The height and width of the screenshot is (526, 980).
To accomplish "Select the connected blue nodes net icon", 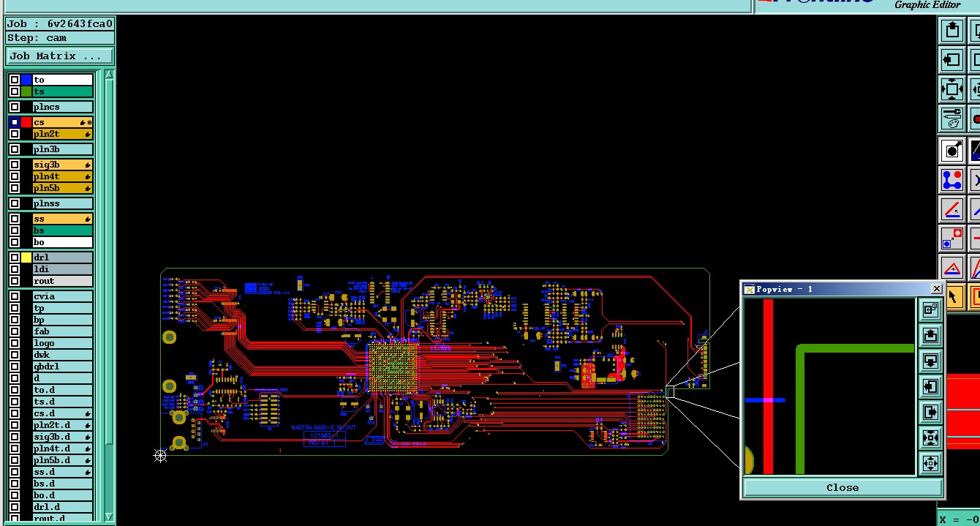I will point(952,180).
